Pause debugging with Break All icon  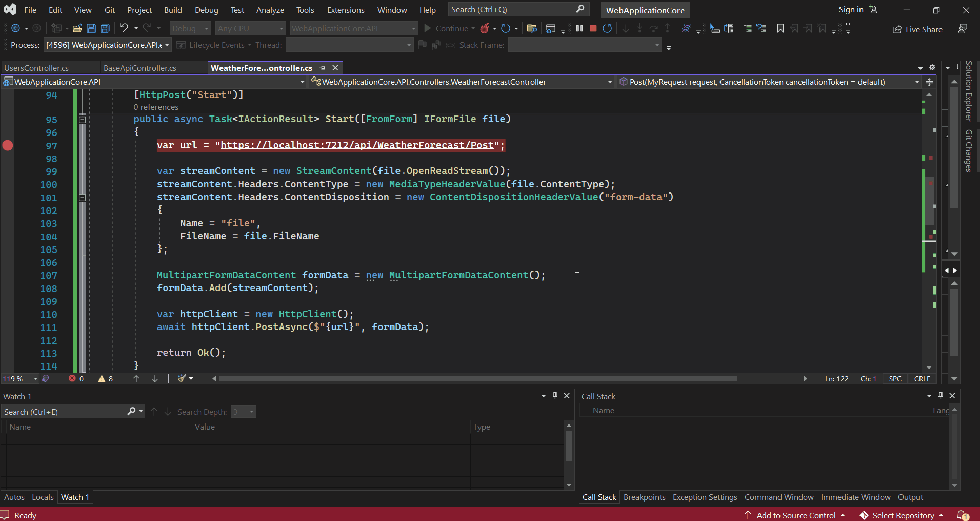point(579,28)
